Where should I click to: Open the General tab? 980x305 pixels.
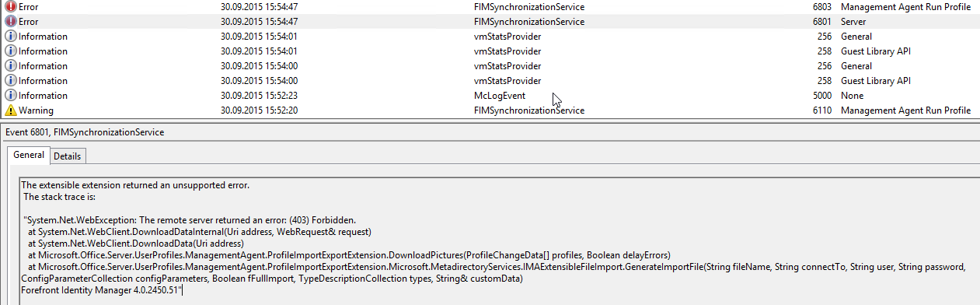pyautogui.click(x=29, y=156)
